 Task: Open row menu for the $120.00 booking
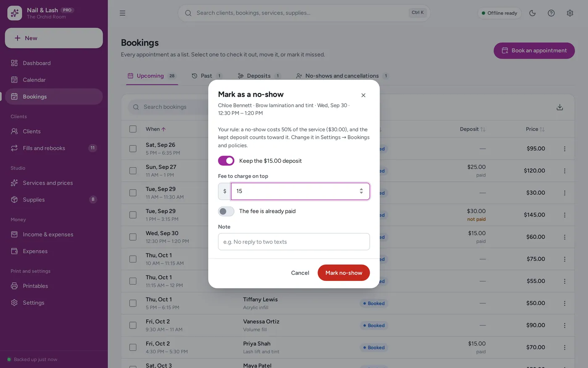[x=564, y=171]
